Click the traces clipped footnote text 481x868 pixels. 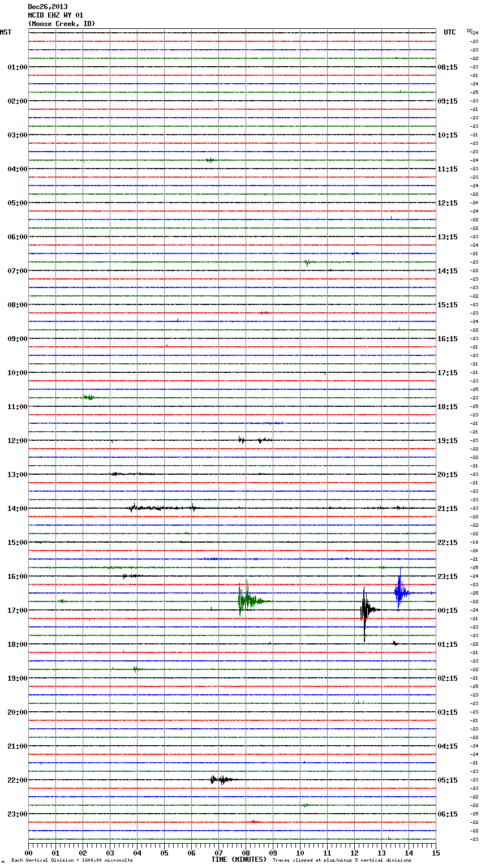pos(342,861)
